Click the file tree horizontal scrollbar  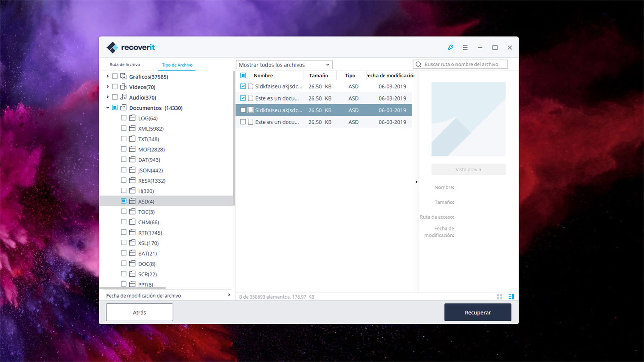point(132,288)
